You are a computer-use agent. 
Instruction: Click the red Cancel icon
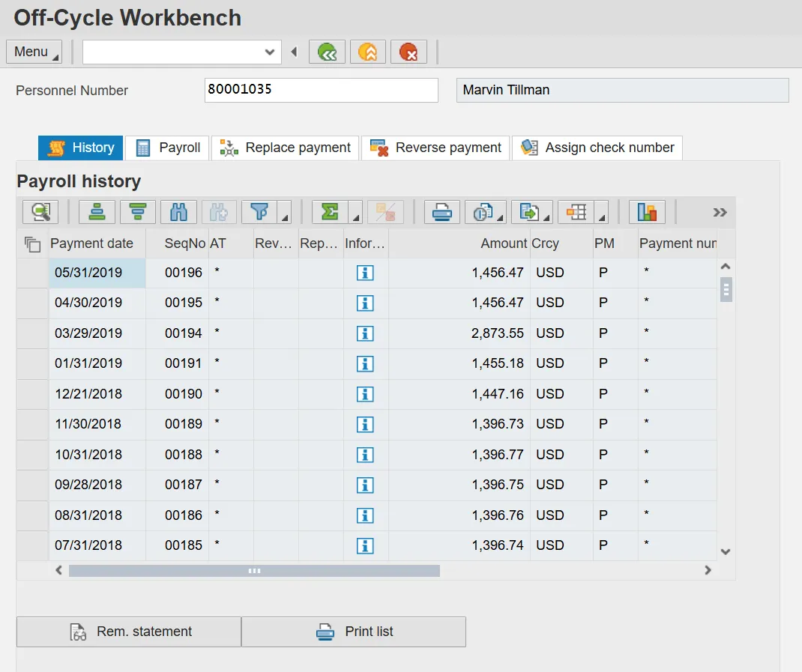(408, 52)
